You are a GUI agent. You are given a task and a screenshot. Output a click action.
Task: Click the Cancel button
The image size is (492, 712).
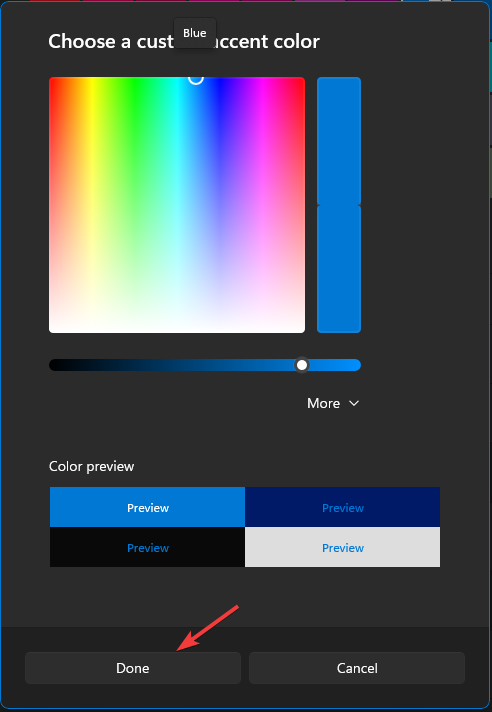pos(357,668)
